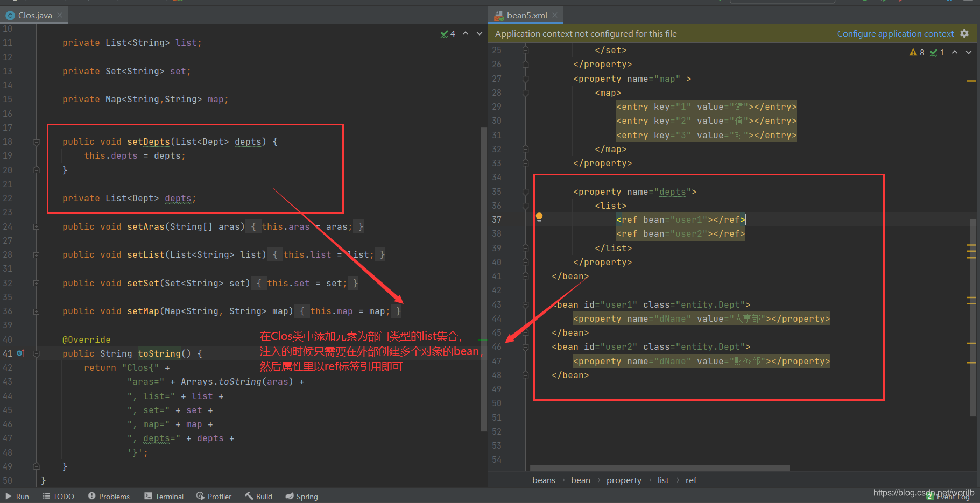
Task: Click the override gutter icon at toString line
Action: point(20,353)
